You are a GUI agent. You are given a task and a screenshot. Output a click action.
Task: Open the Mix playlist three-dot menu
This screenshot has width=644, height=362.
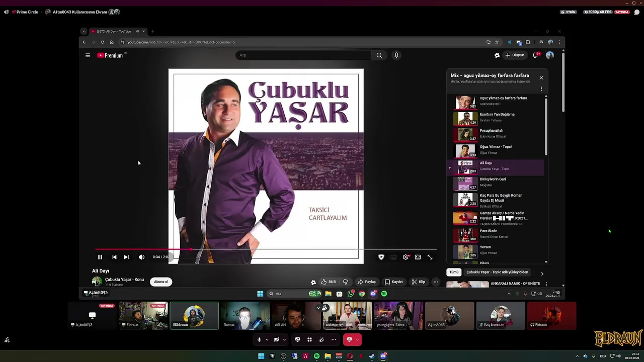click(541, 89)
